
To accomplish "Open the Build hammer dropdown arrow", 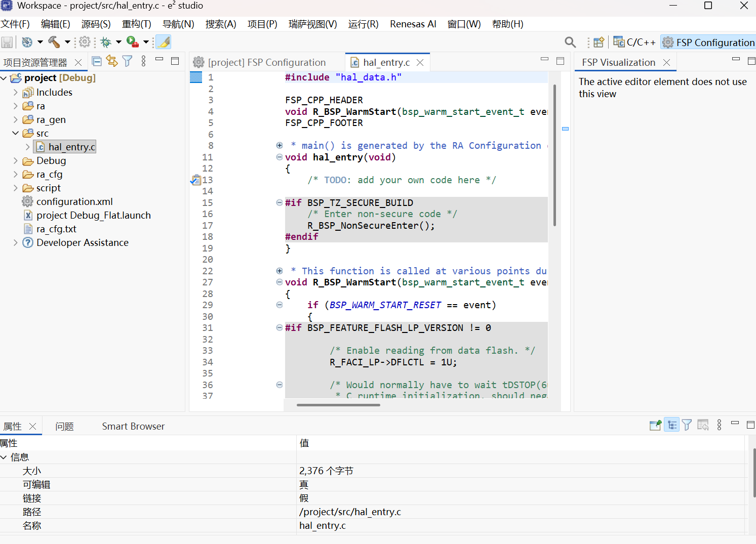I will (x=67, y=42).
